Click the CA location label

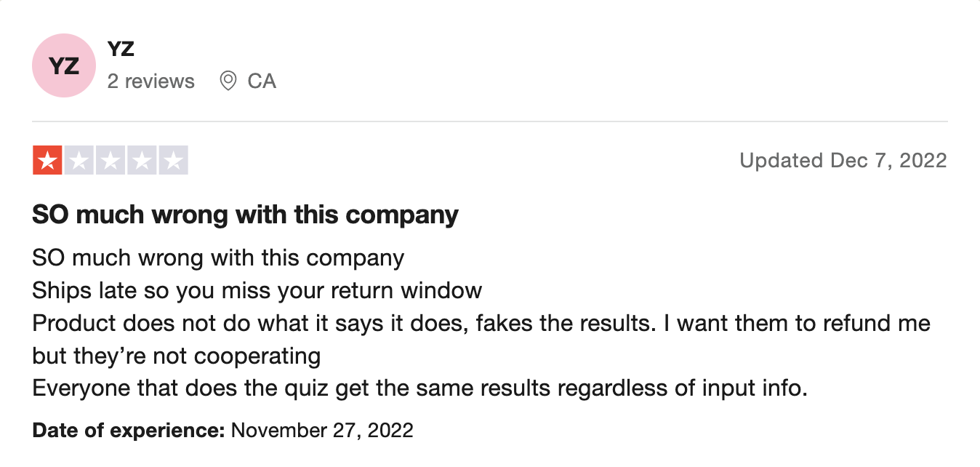point(262,81)
